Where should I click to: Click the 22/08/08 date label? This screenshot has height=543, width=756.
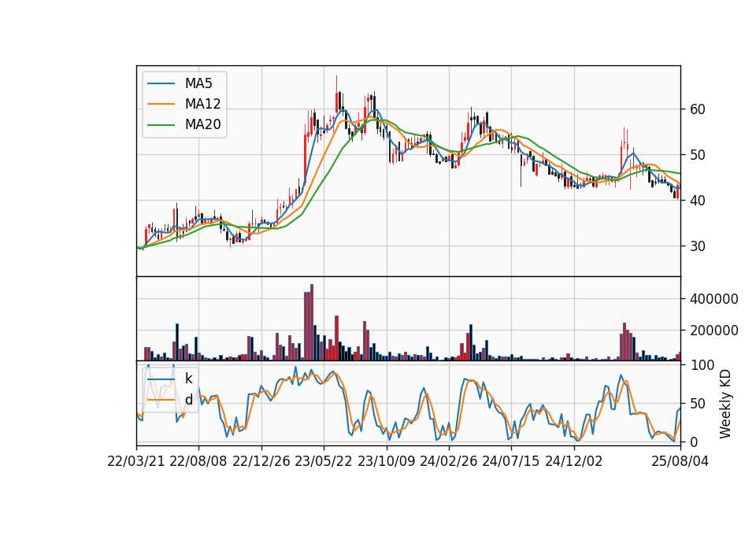click(x=198, y=461)
